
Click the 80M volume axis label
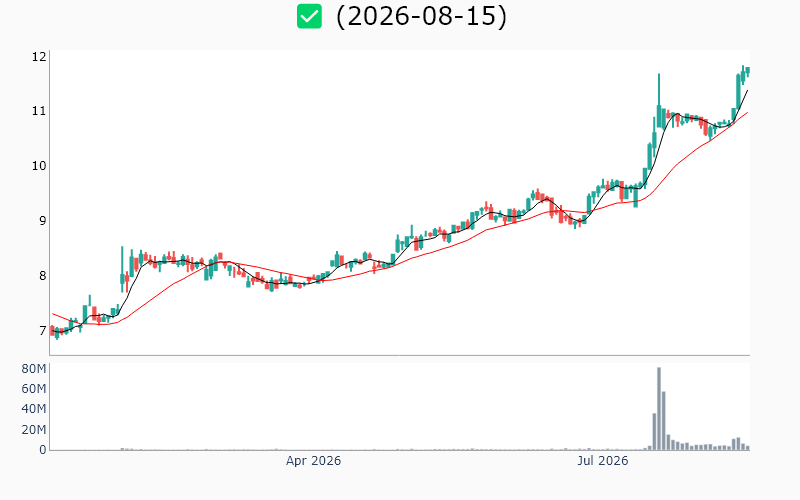click(x=34, y=369)
